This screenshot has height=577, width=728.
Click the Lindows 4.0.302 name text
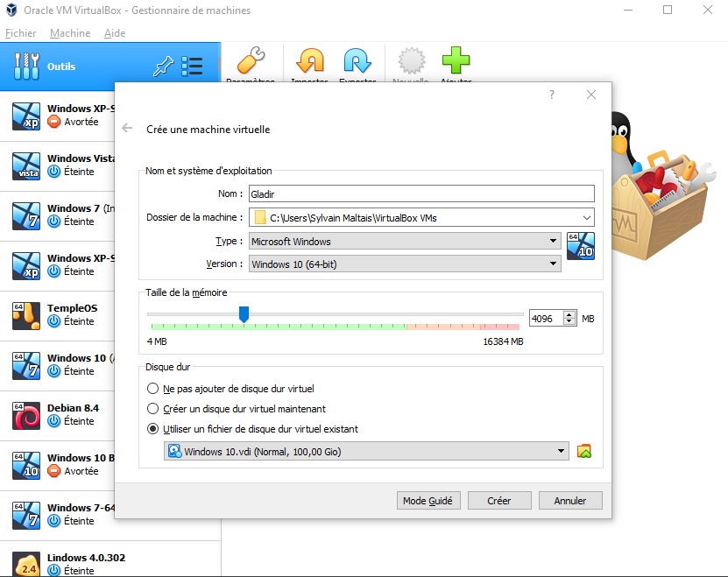coord(87,558)
